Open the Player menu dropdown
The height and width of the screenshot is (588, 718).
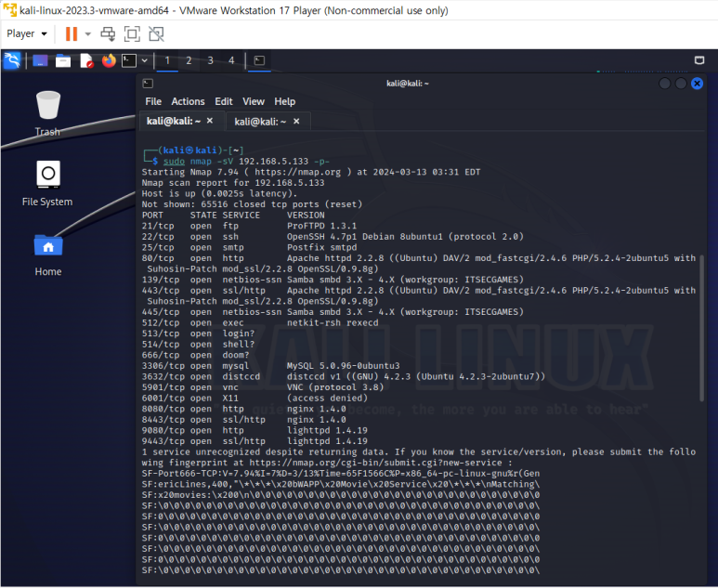point(27,33)
